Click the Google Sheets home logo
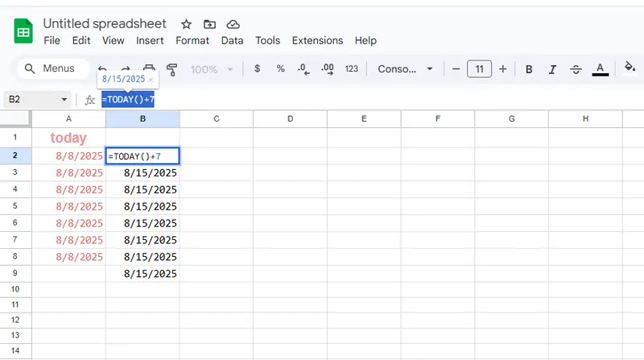644x360 pixels. point(23,32)
